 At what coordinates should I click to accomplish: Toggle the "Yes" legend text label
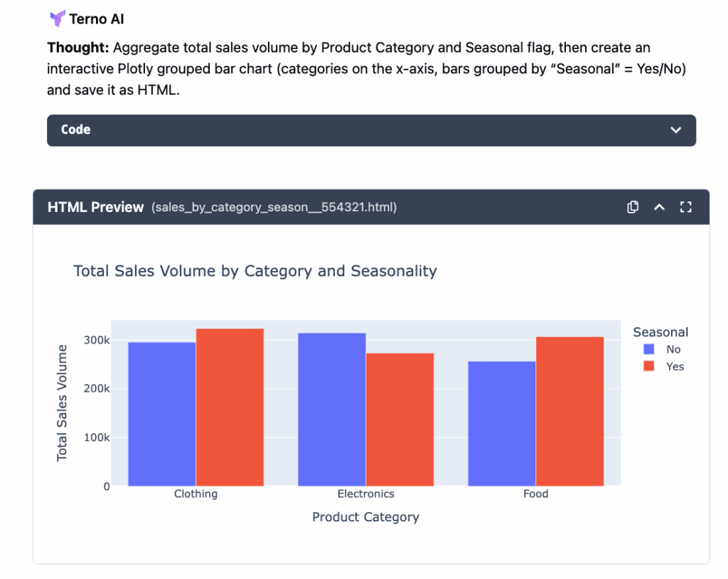675,366
